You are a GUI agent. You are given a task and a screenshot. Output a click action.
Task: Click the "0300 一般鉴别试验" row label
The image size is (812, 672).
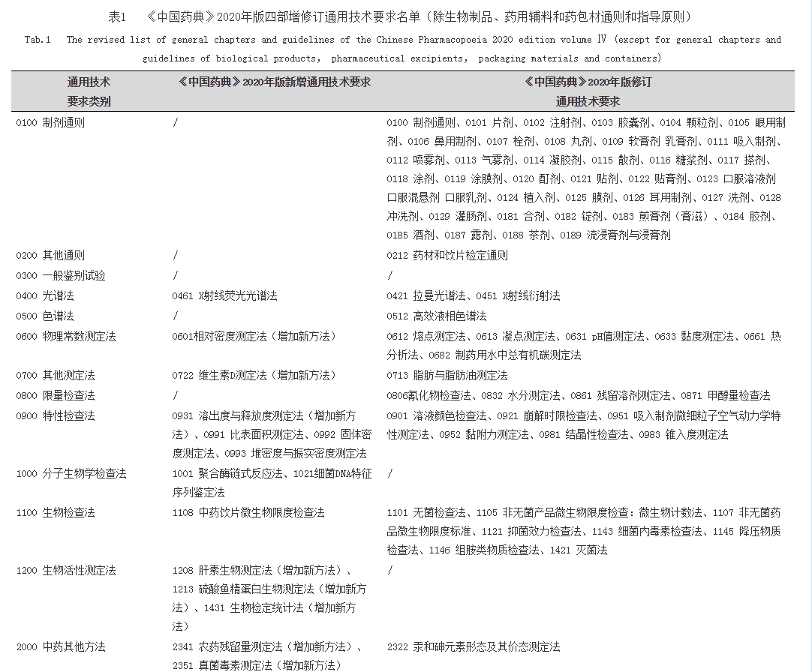[x=61, y=276]
